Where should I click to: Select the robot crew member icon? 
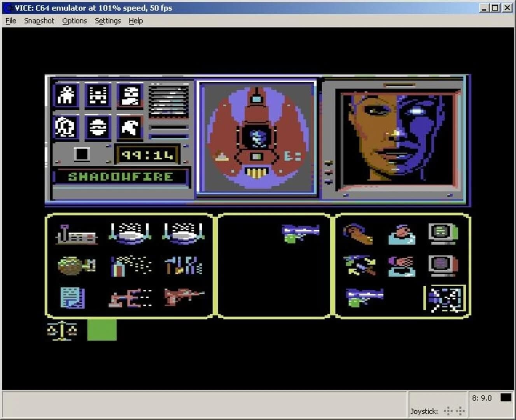pos(98,96)
